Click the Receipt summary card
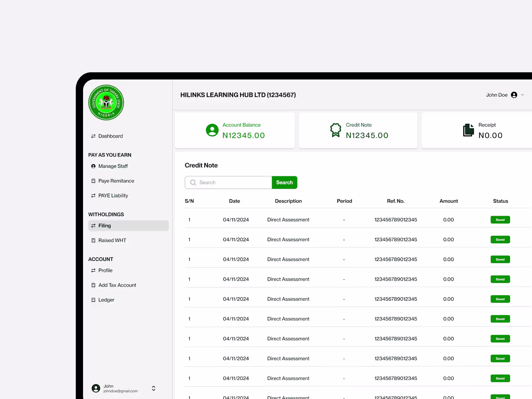Image resolution: width=532 pixels, height=399 pixels. tap(477, 130)
